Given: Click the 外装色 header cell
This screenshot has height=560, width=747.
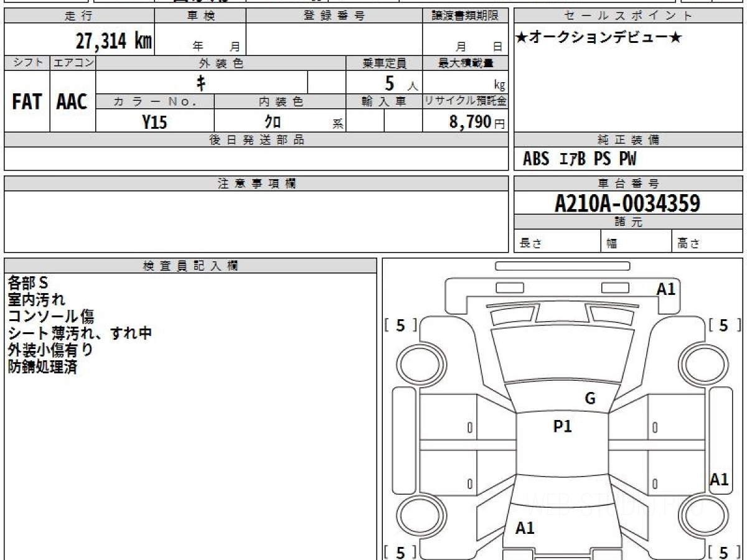Looking at the screenshot, I should point(221,63).
